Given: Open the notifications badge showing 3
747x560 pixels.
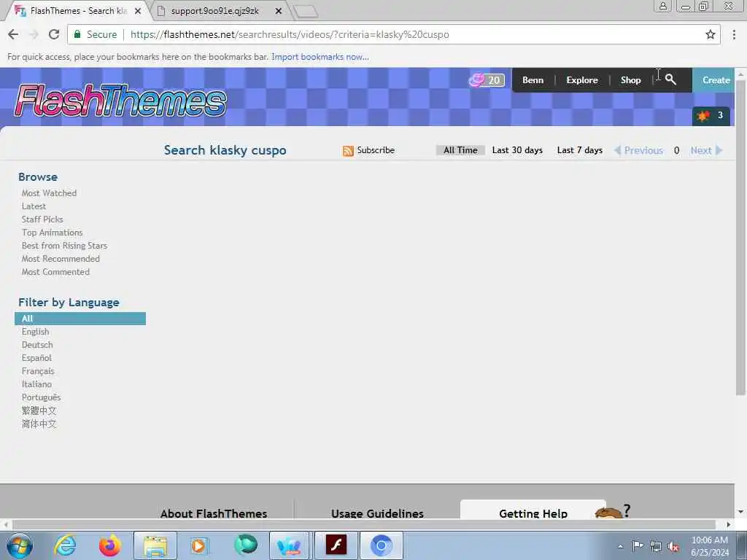Looking at the screenshot, I should coord(711,116).
